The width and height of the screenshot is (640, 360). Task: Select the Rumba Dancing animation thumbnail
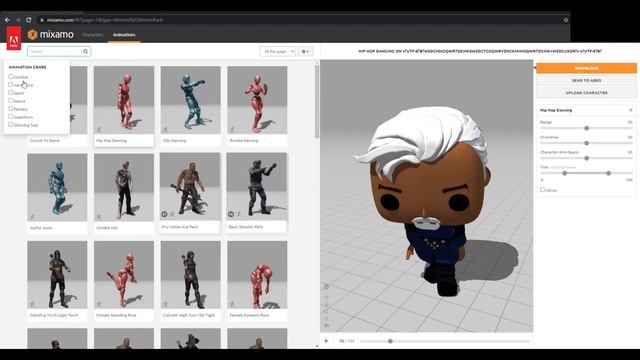[257, 100]
